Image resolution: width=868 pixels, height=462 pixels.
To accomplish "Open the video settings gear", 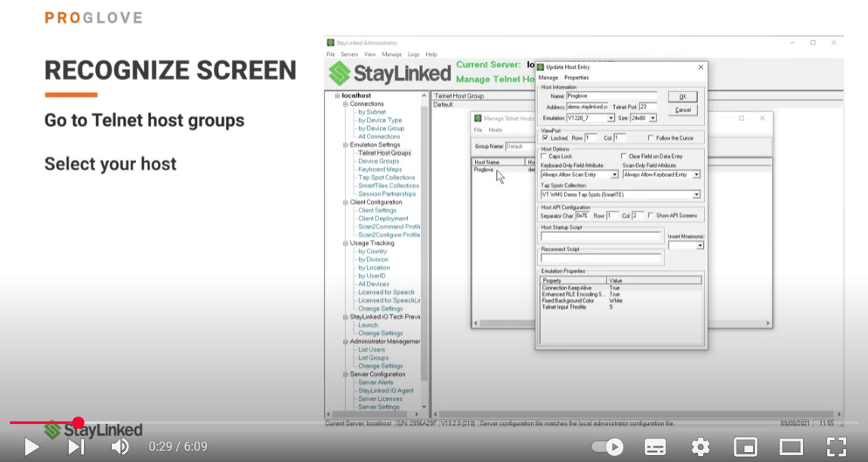I will pos(700,447).
